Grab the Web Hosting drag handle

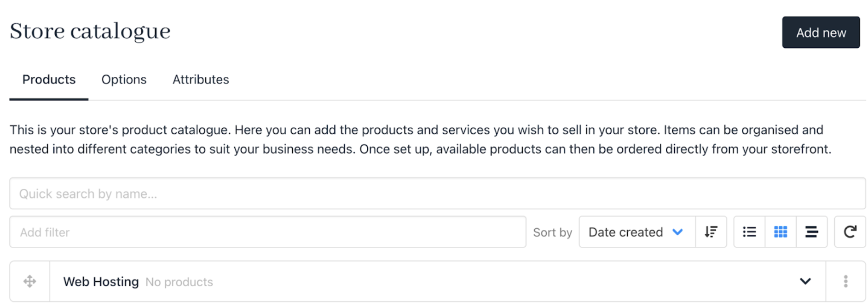tap(30, 281)
